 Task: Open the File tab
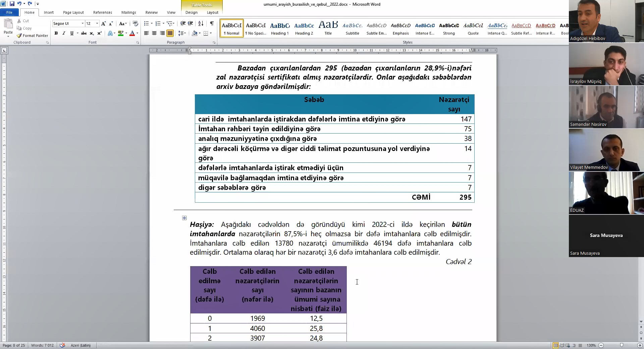tap(9, 12)
